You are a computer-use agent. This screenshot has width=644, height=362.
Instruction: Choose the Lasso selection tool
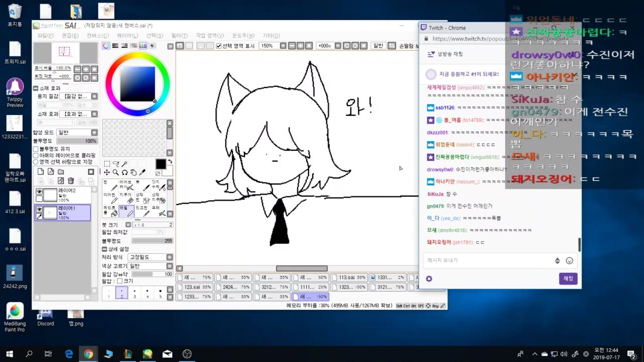116,163
